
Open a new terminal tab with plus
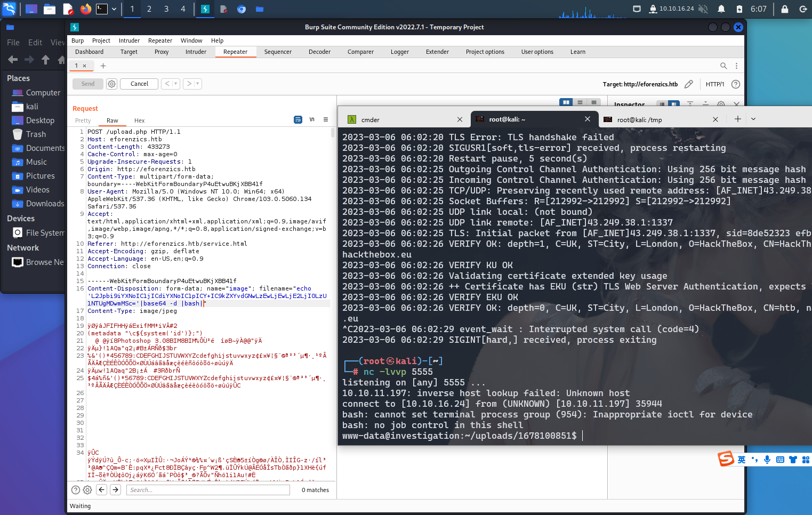[738, 119]
